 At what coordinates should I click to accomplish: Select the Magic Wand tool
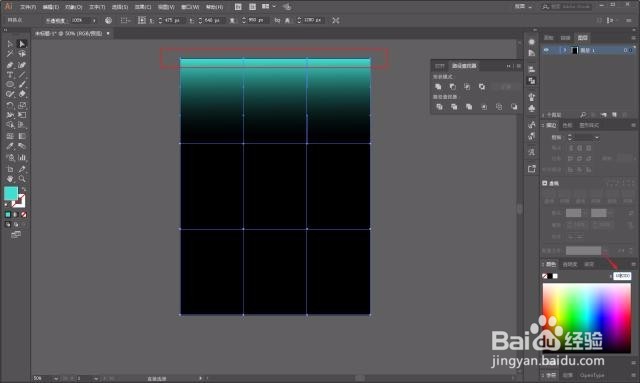click(10, 54)
